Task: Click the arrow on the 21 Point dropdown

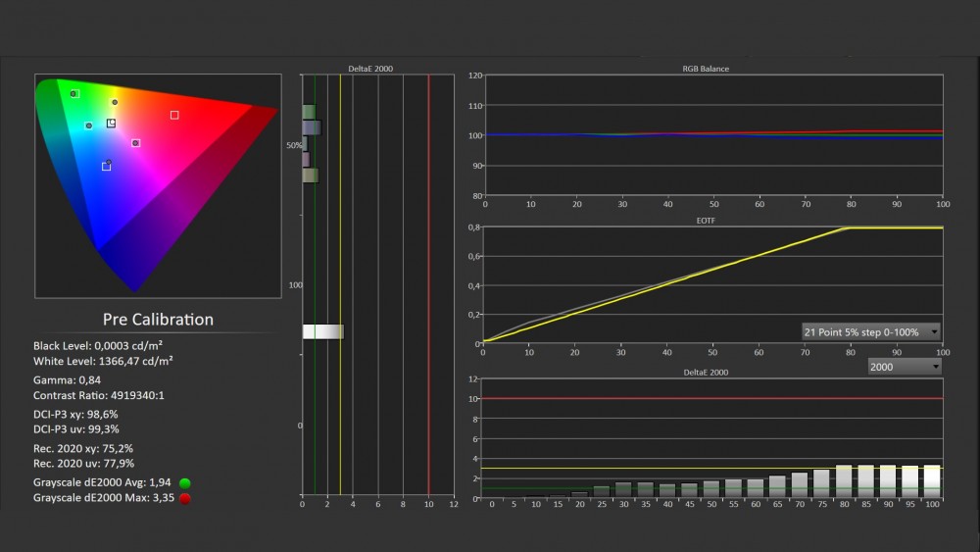Action: click(x=935, y=331)
